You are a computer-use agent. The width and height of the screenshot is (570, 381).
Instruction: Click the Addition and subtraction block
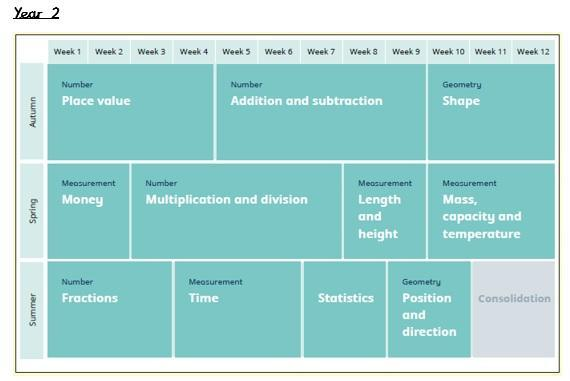point(321,112)
